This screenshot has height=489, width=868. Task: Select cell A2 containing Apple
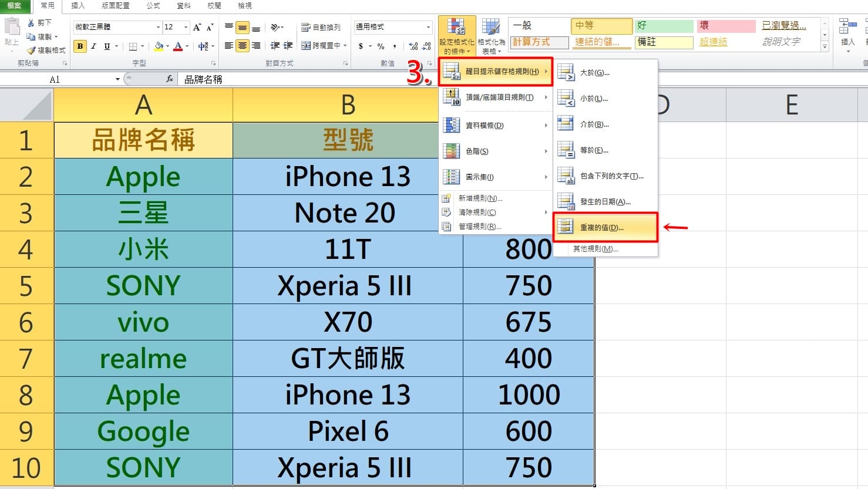[x=143, y=177]
